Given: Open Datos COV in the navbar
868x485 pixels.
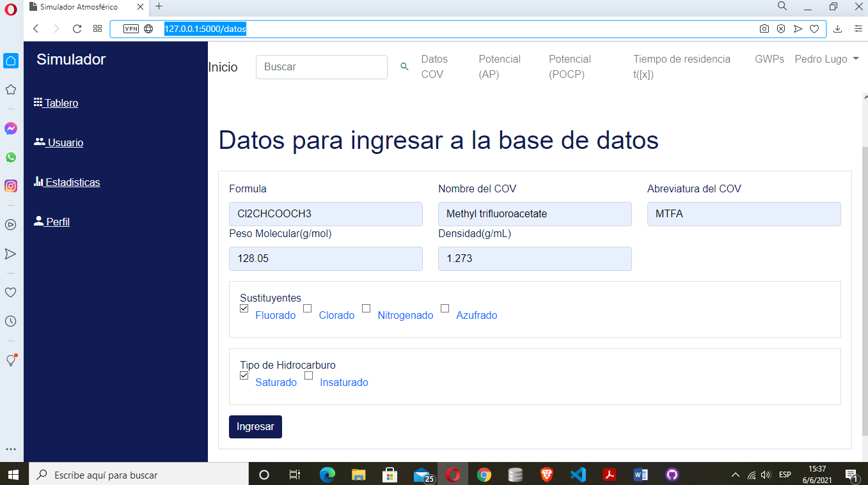Looking at the screenshot, I should pyautogui.click(x=434, y=66).
